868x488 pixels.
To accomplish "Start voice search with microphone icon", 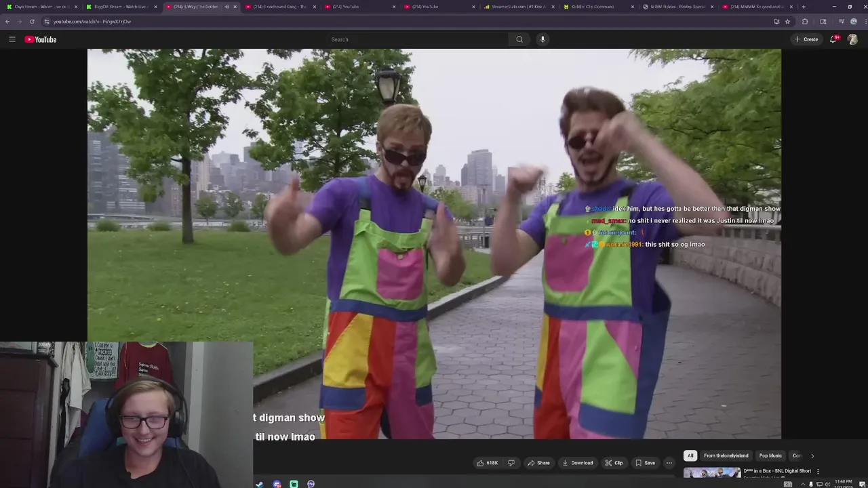I will (x=542, y=39).
